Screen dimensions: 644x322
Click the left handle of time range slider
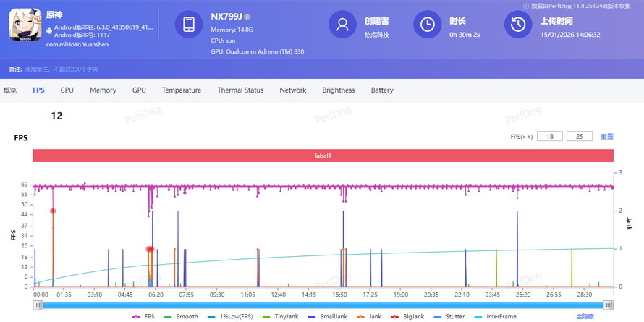click(x=38, y=305)
